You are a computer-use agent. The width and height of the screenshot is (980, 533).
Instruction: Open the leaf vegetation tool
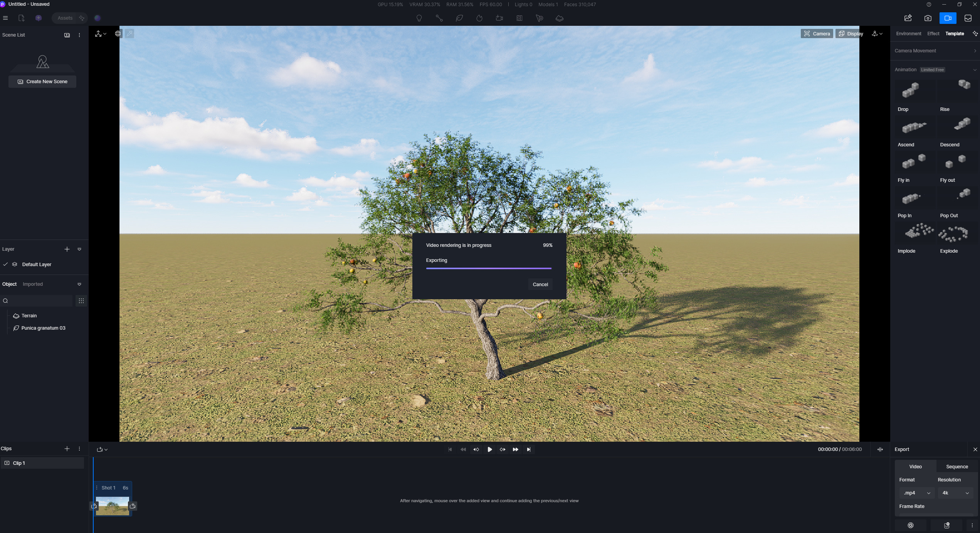click(x=459, y=18)
